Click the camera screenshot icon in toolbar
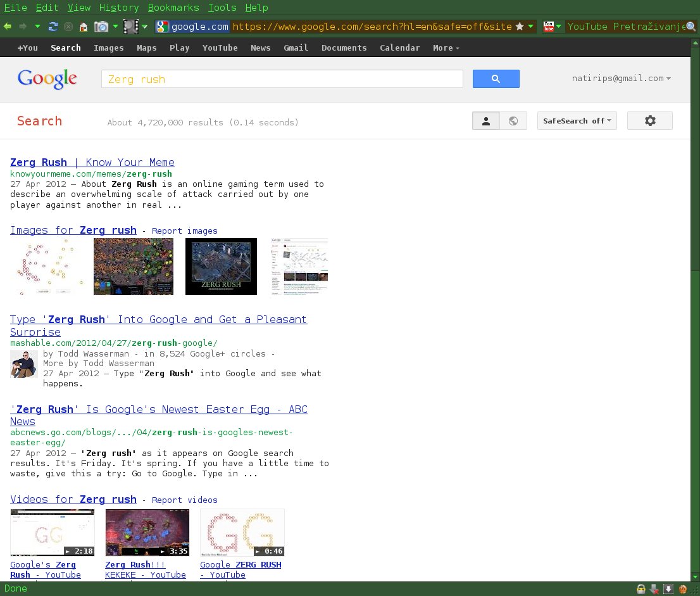Screen dimensions: 700x596 click(101, 27)
